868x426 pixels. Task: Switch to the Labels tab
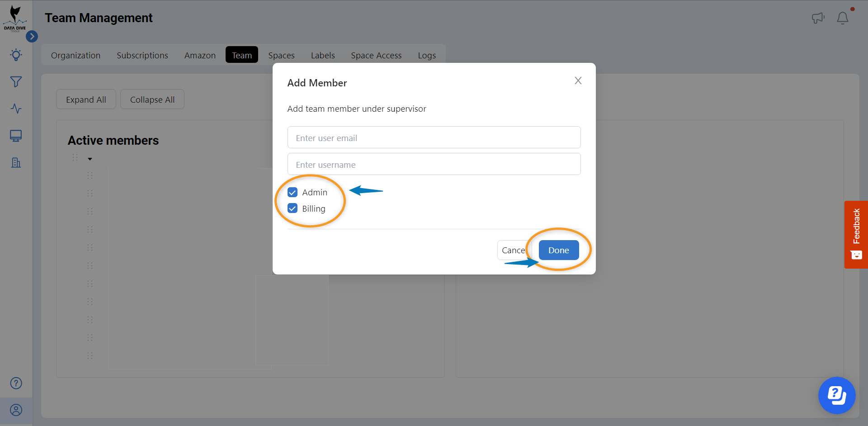(x=323, y=55)
